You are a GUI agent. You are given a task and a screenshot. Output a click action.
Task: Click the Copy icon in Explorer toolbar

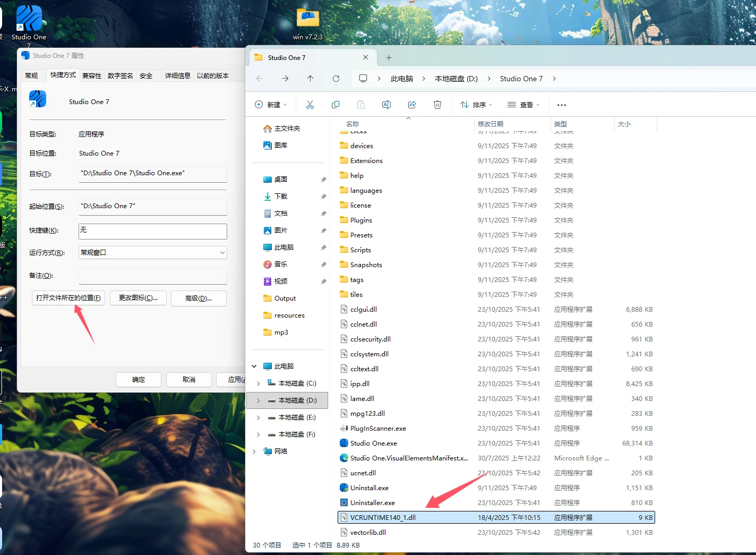336,105
